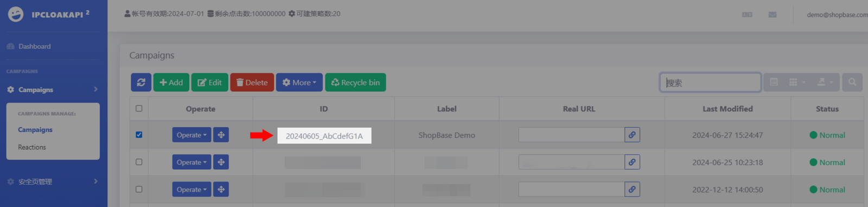Screen dimensions: 868x207
Task: Open the envelope messages icon
Action: coord(773,15)
